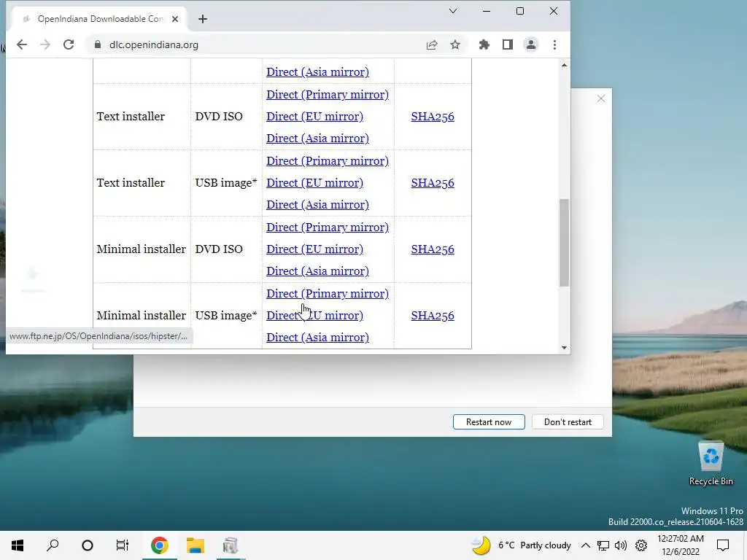This screenshot has width=747, height=560.
Task: Select the OpenIndiana Downloadable Content tab
Action: 100,19
